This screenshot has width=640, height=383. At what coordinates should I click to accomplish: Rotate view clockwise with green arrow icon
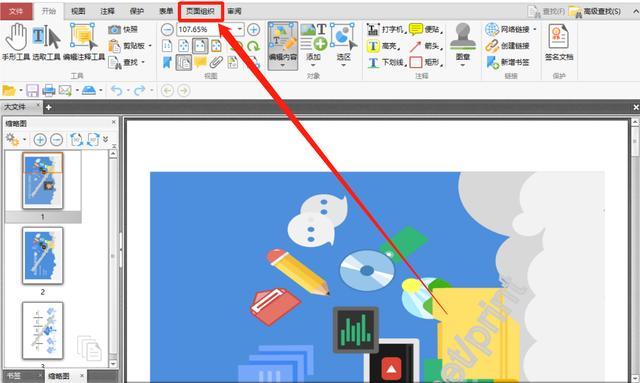(253, 46)
